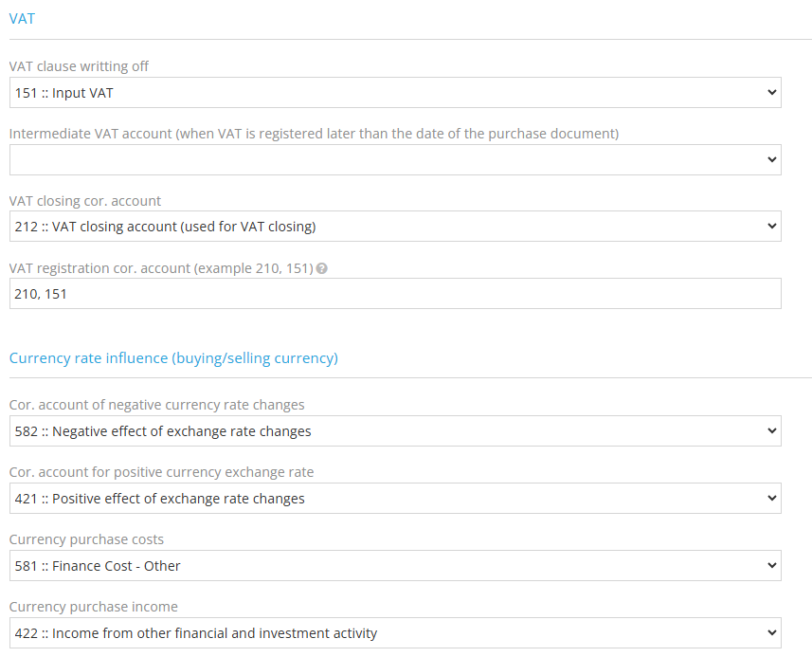Viewport: 812px width, 657px height.
Task: Expand the chevron beside 582 Negative effect selection
Action: [772, 430]
